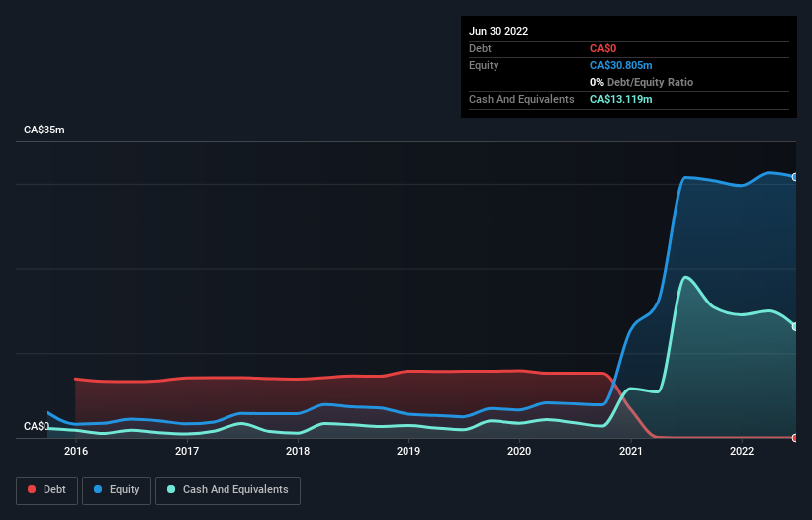Click the 2020 axis label

(519, 451)
